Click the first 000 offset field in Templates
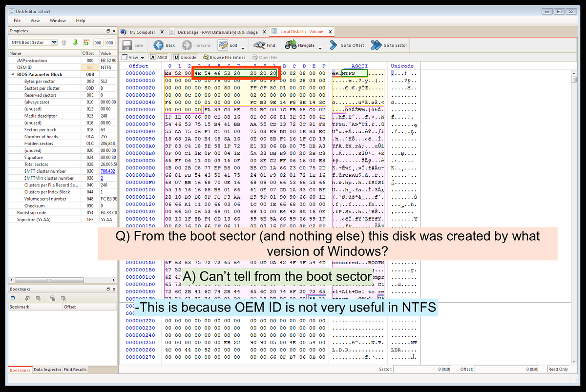This screenshot has height=392, width=586. [x=98, y=42]
